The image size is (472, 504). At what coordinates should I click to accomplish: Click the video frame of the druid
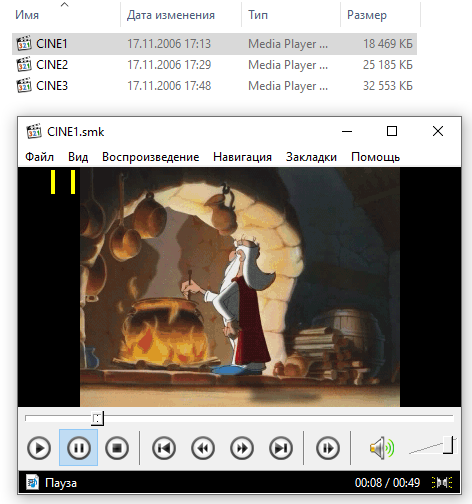pos(240,287)
